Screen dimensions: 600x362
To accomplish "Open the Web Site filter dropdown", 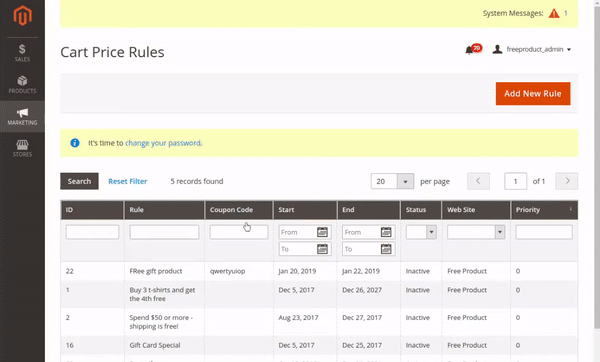I will [x=476, y=232].
